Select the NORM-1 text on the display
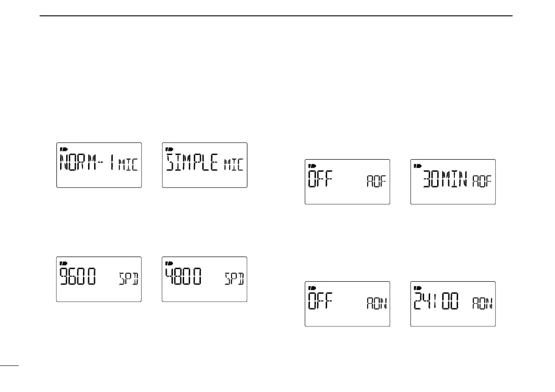This screenshot has height=392, width=555. click(x=87, y=163)
